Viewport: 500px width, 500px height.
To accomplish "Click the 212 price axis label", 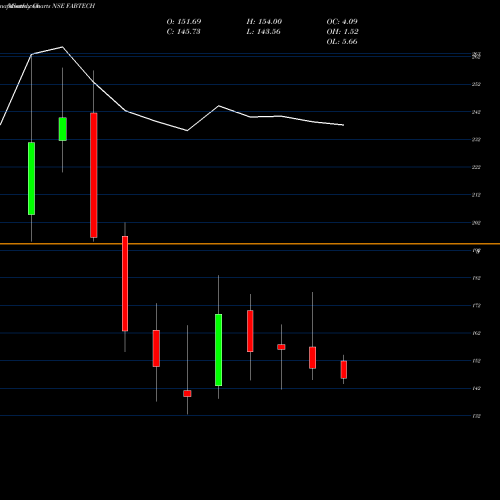I will click(x=476, y=195).
